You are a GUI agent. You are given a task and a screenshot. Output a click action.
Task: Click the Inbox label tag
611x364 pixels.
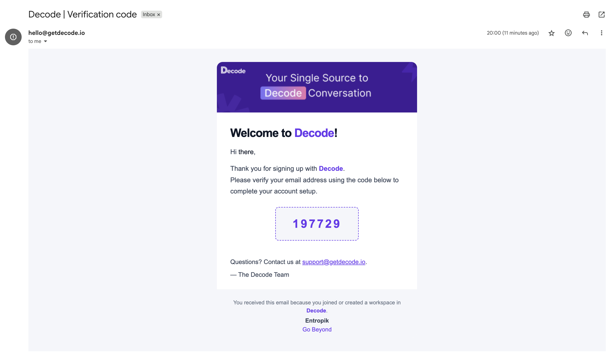[149, 15]
